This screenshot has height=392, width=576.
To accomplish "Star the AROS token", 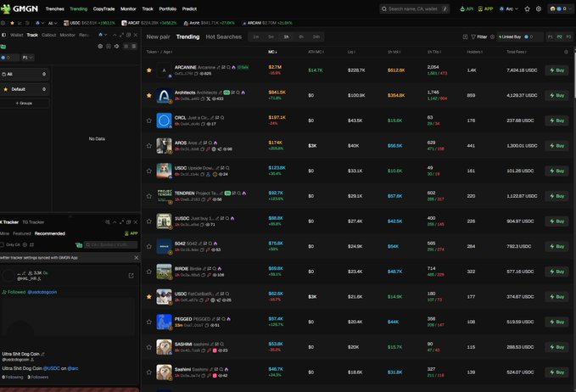I will 148,146.
